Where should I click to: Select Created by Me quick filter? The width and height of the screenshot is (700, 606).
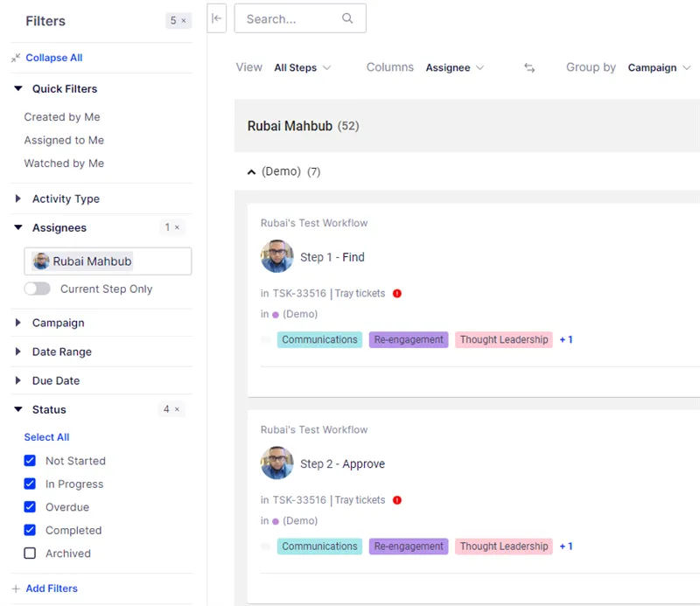click(62, 117)
